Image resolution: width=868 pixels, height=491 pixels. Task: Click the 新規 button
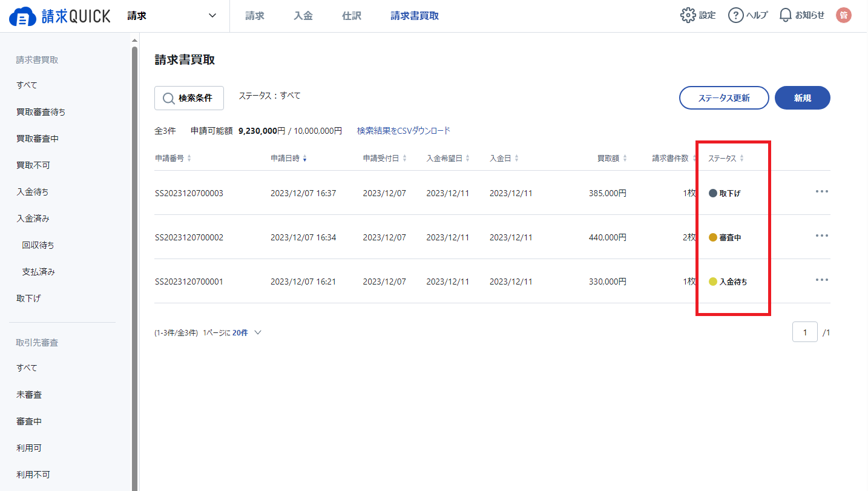[x=803, y=98]
